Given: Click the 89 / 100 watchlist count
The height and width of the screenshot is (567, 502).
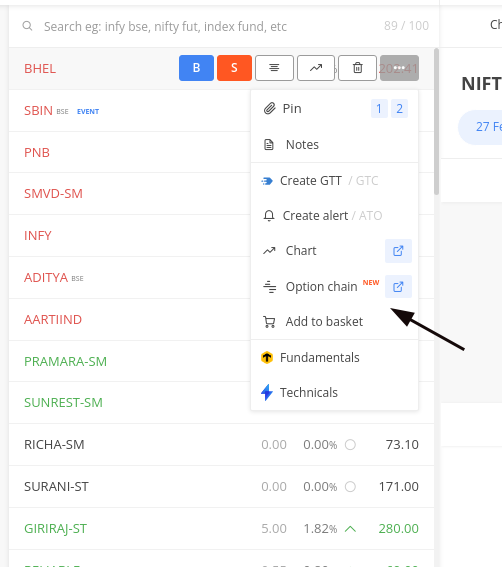Looking at the screenshot, I should (x=407, y=26).
